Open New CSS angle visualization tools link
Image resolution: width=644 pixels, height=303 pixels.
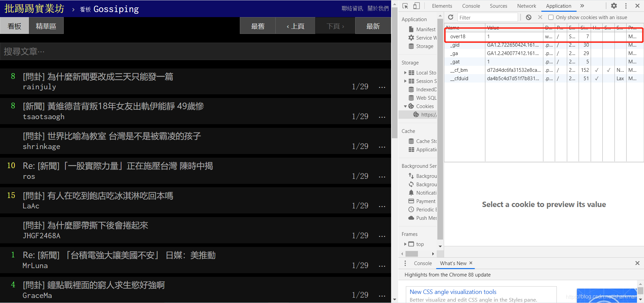tap(453, 292)
